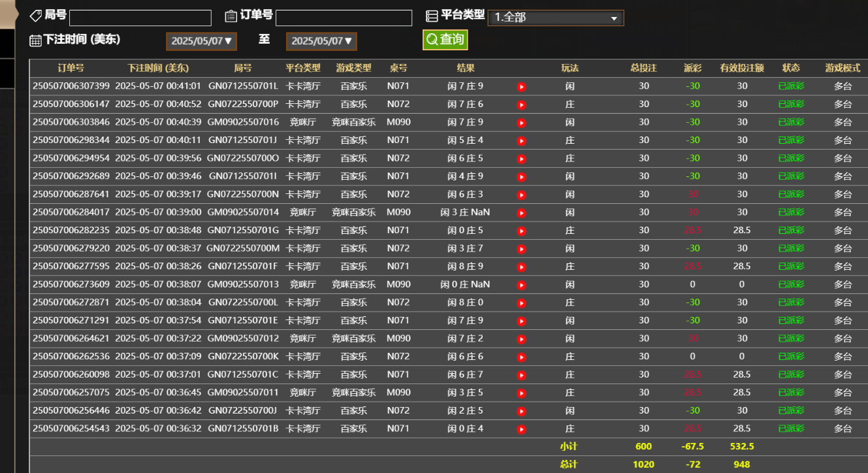The height and width of the screenshot is (473, 868).
Task: Play replay for order 250507006260098
Action: 521,375
